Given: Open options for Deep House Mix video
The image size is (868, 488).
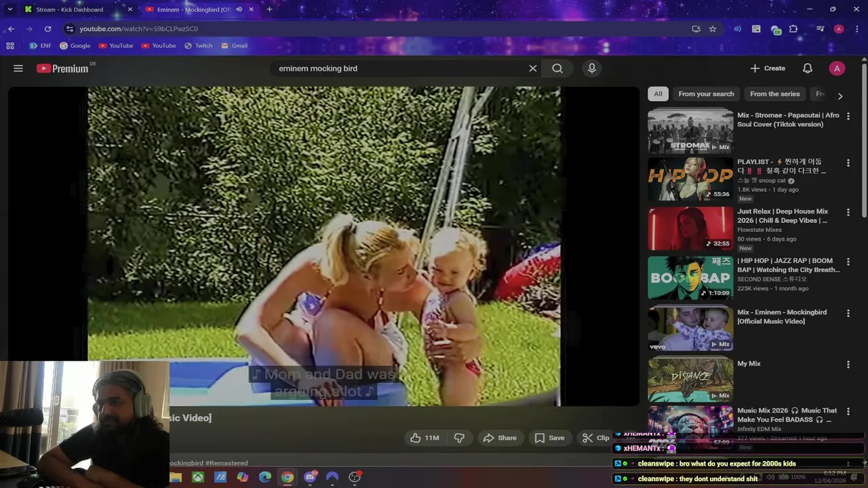Looking at the screenshot, I should click(x=848, y=213).
